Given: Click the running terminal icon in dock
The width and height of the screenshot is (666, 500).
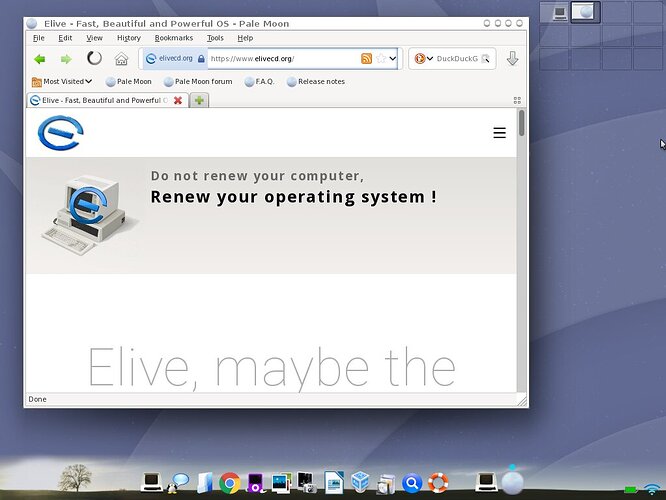Looking at the screenshot, I should tap(486, 482).
